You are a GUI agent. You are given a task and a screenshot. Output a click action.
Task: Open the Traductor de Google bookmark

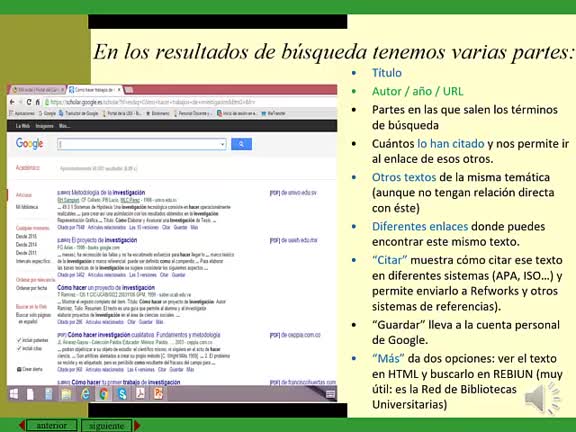78,114
